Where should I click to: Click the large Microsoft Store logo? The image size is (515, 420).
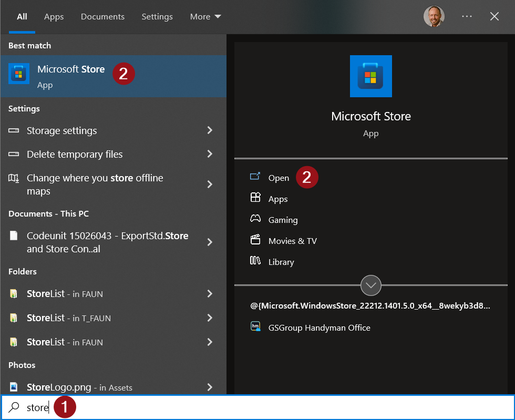[x=371, y=76]
